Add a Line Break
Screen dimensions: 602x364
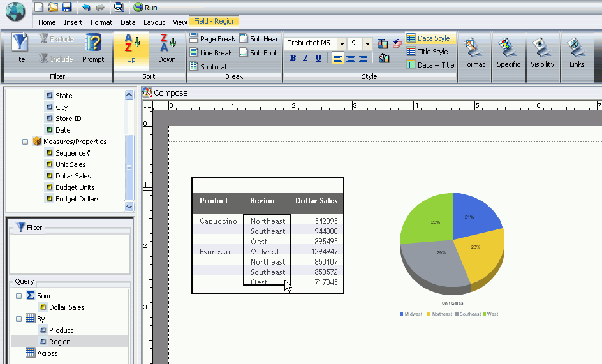[x=211, y=53]
